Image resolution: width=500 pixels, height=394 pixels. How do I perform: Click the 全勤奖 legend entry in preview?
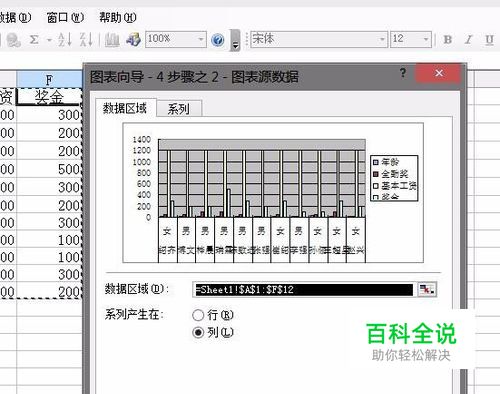click(x=391, y=174)
